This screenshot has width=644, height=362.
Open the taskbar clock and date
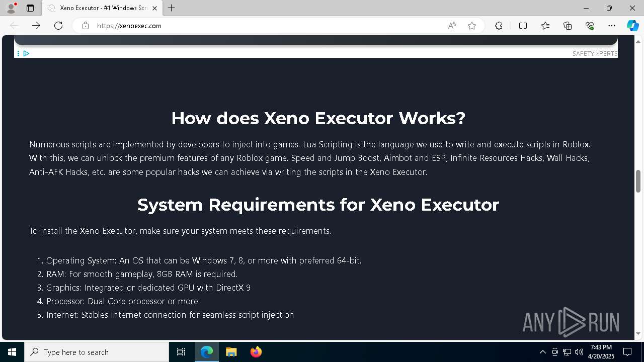tap(601, 352)
